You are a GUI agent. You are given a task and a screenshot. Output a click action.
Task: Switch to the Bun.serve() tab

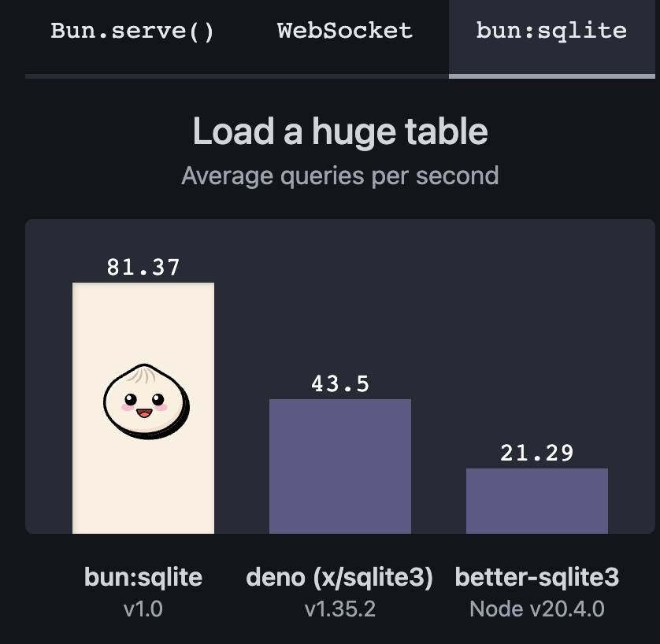click(x=132, y=31)
